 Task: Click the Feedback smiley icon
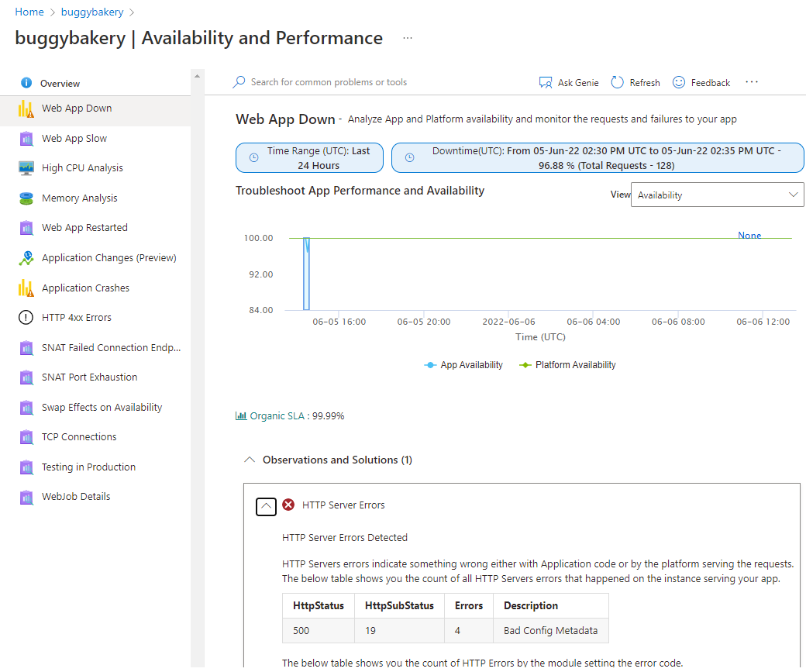pos(679,82)
